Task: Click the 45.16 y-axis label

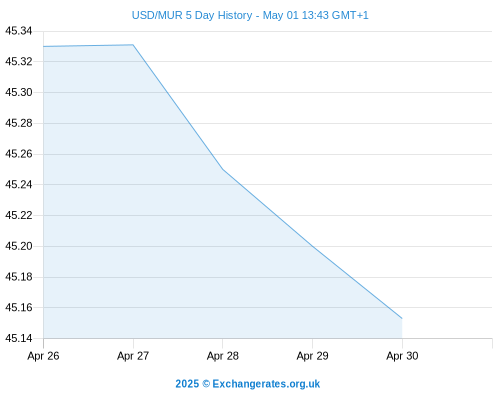Action: pos(19,307)
